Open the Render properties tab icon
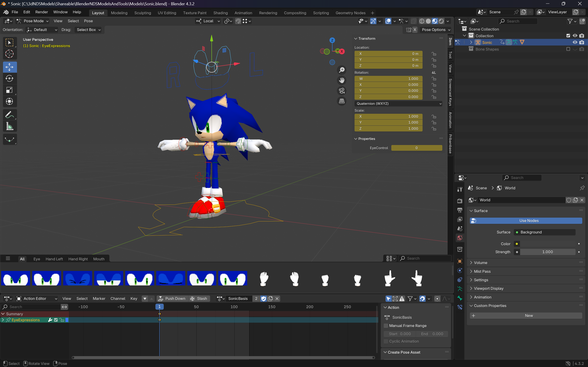Viewport: 588px width, 367px height. click(460, 201)
